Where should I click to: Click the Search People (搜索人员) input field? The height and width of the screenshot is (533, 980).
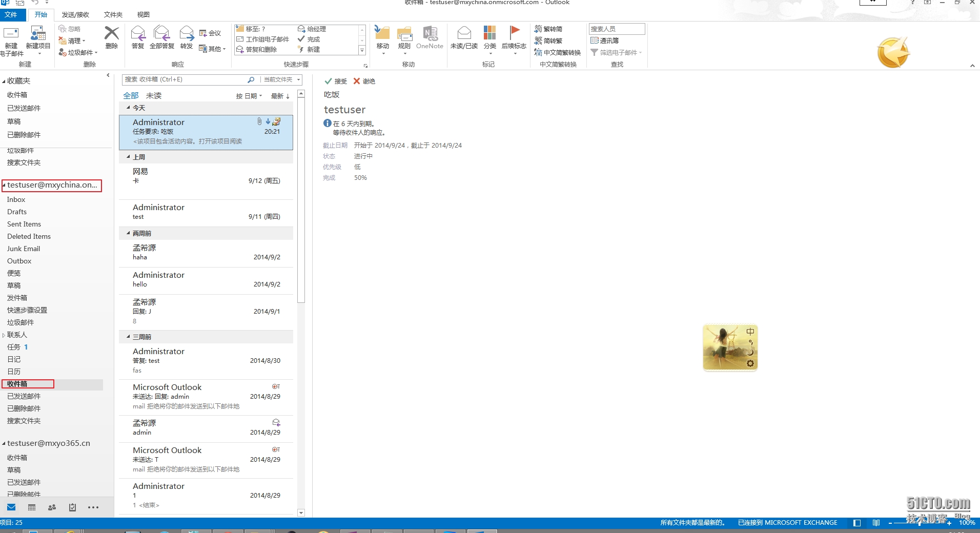pos(616,29)
